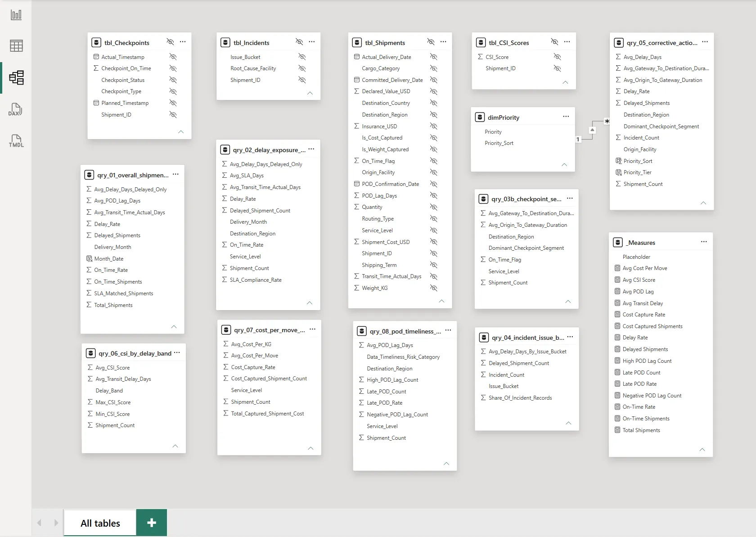The image size is (756, 537).
Task: Select Delay_Band field in qry_06_csi_by_delay_band
Action: (109, 391)
